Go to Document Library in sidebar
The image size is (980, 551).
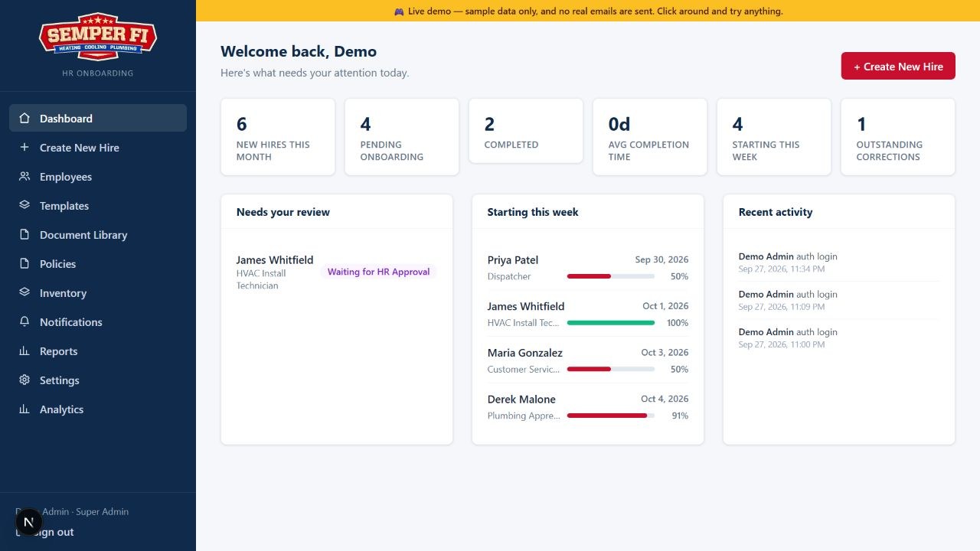coord(98,235)
